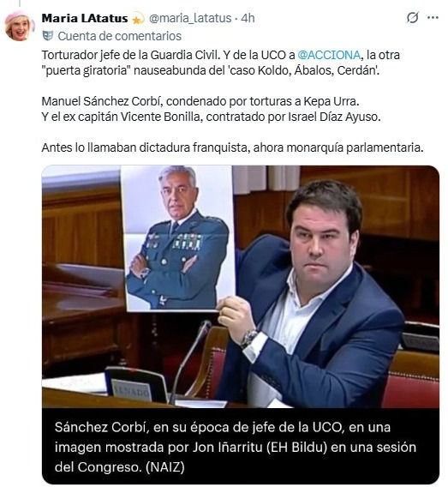The height and width of the screenshot is (487, 448).
Task: Open the three-dot more options menu
Action: (433, 18)
